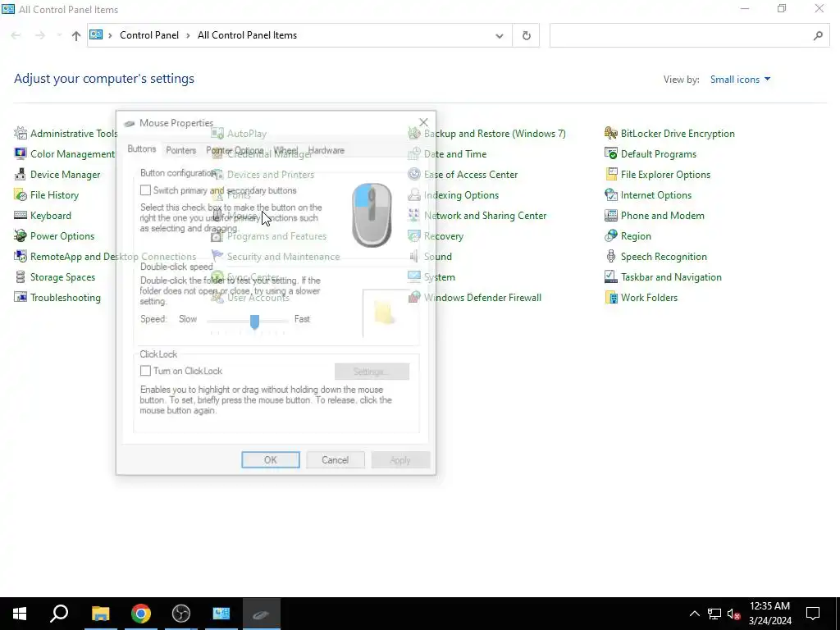Image resolution: width=840 pixels, height=630 pixels.
Task: Switch to the Buttons tab
Action: click(142, 149)
